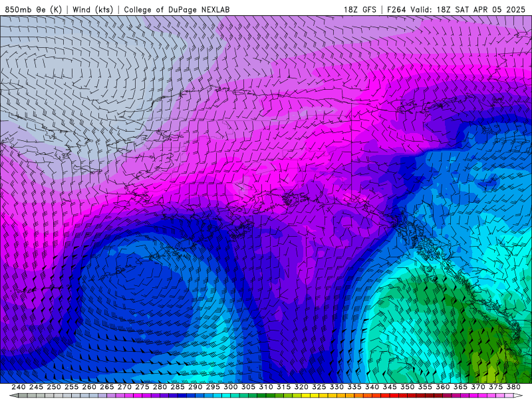Click the 245 value on the color scale

(x=36, y=387)
